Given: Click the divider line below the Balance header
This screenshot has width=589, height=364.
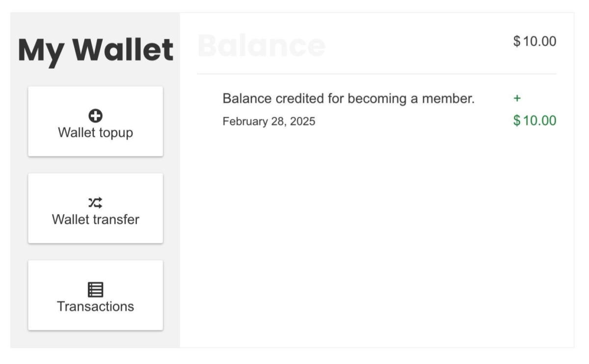Looking at the screenshot, I should pos(376,74).
